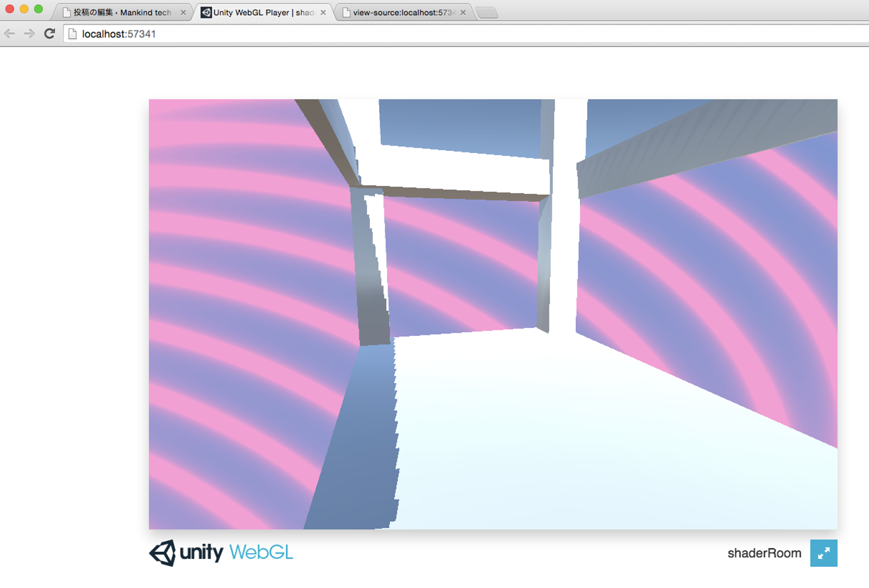Click the page icon in the address bar
This screenshot has height=588, width=869.
click(x=72, y=34)
